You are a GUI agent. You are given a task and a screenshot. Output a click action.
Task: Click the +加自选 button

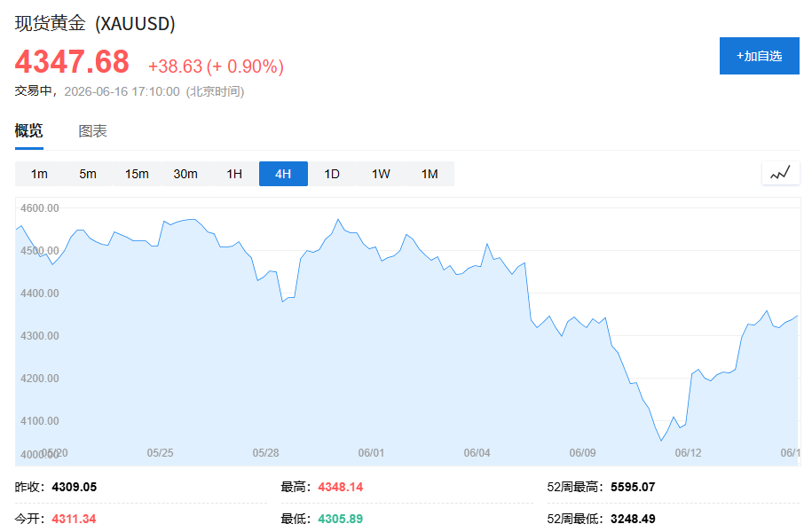point(759,56)
